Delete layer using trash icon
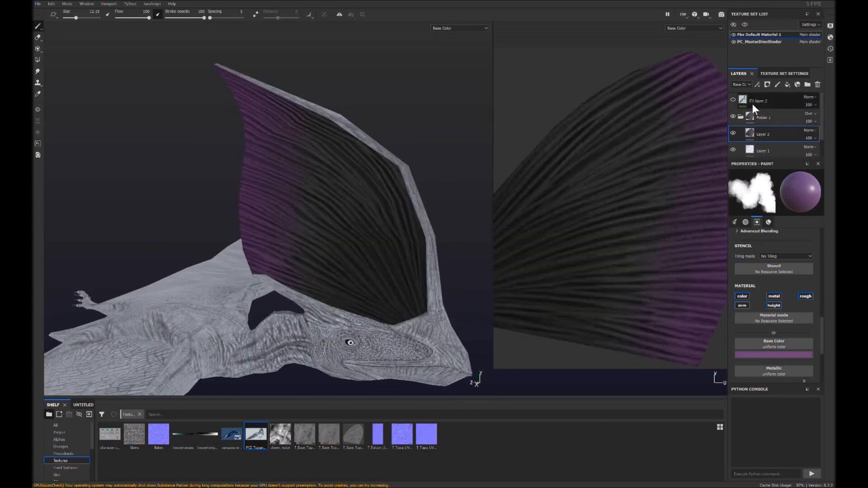Image resolution: width=868 pixels, height=488 pixels. click(817, 84)
